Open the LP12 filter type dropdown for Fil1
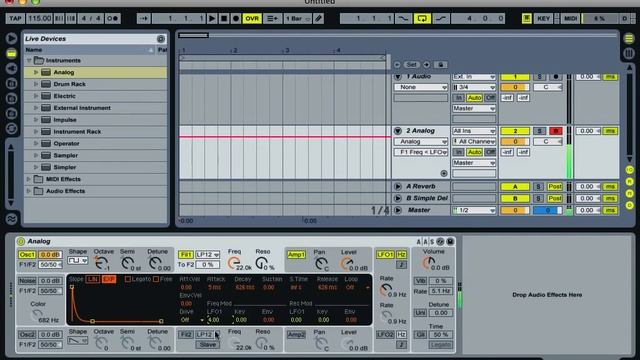 point(207,255)
